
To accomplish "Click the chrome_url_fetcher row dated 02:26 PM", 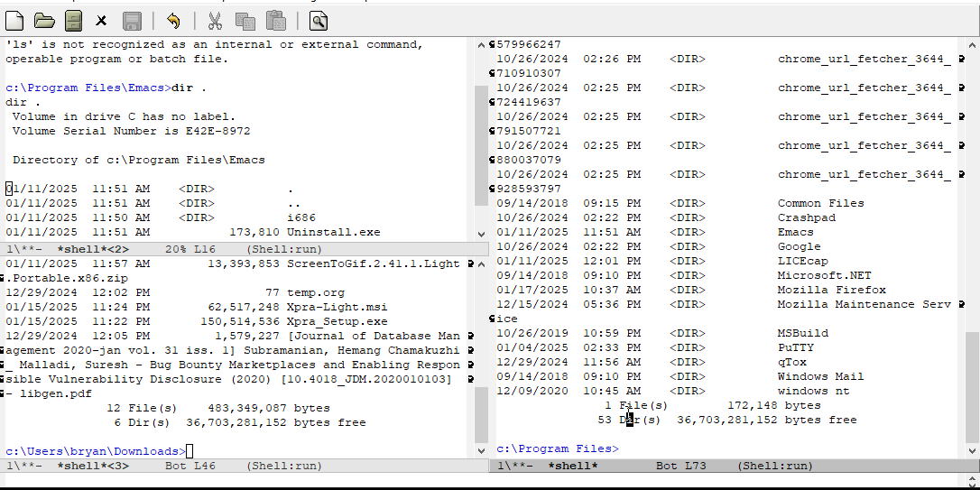I will 724,59.
